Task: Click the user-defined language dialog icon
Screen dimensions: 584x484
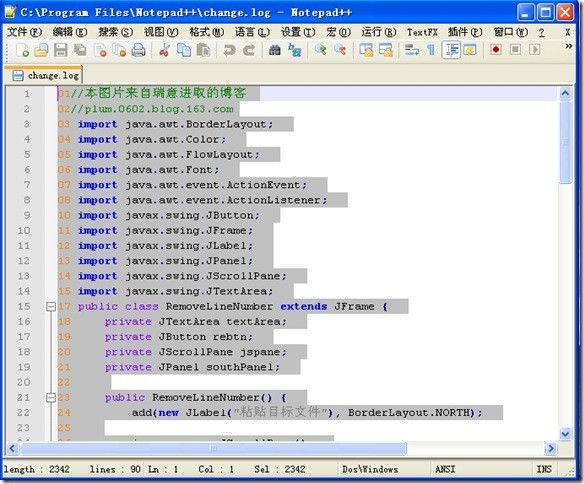Action: (x=470, y=50)
